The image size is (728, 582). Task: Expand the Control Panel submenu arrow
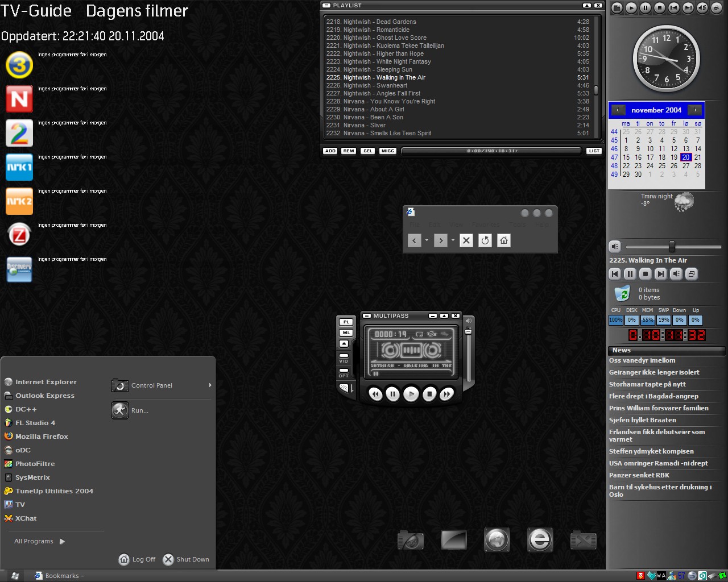coord(210,385)
